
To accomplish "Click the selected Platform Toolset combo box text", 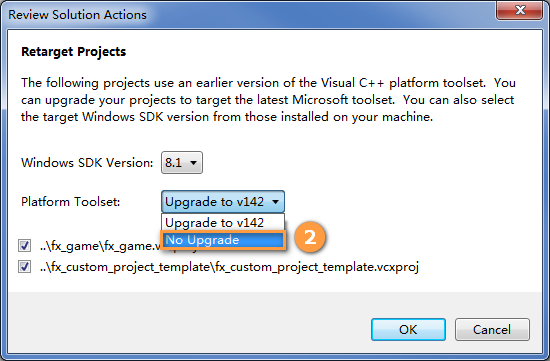I will (214, 202).
